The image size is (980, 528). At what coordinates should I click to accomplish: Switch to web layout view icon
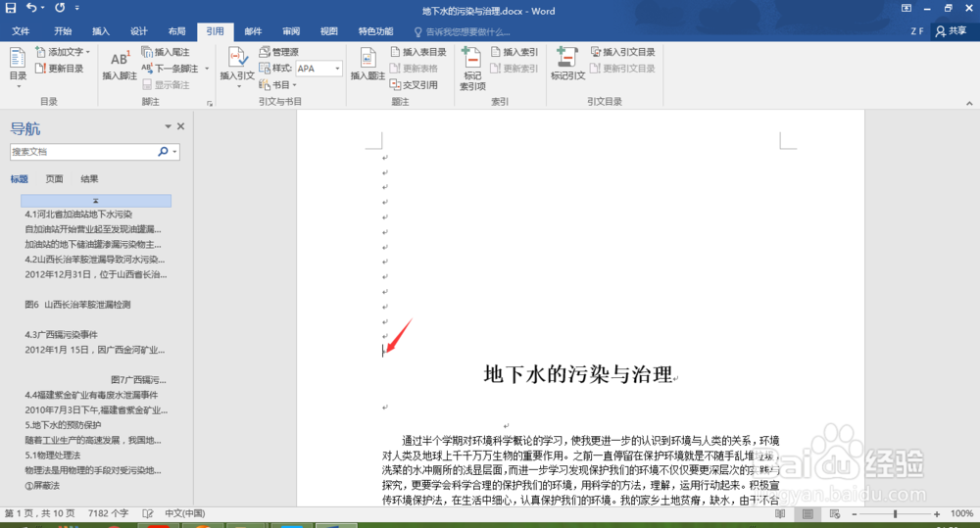click(x=834, y=513)
